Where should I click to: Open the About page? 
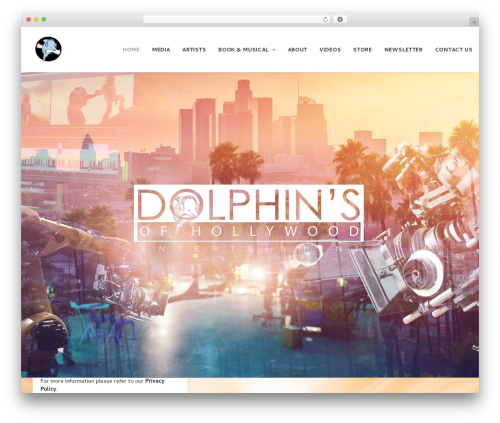(297, 50)
